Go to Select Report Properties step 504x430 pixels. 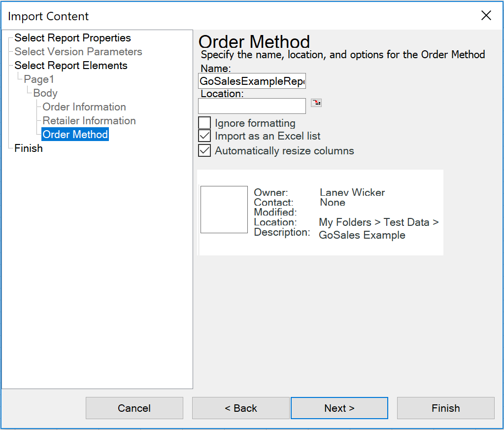click(x=72, y=38)
